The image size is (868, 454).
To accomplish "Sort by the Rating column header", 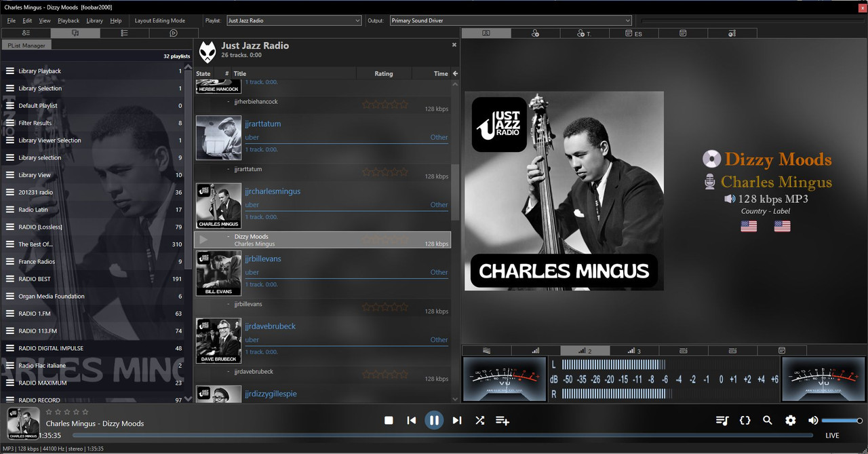I will tap(384, 73).
